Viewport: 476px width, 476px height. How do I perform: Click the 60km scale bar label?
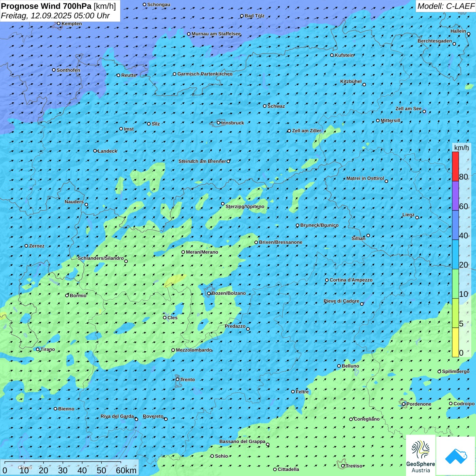click(126, 470)
